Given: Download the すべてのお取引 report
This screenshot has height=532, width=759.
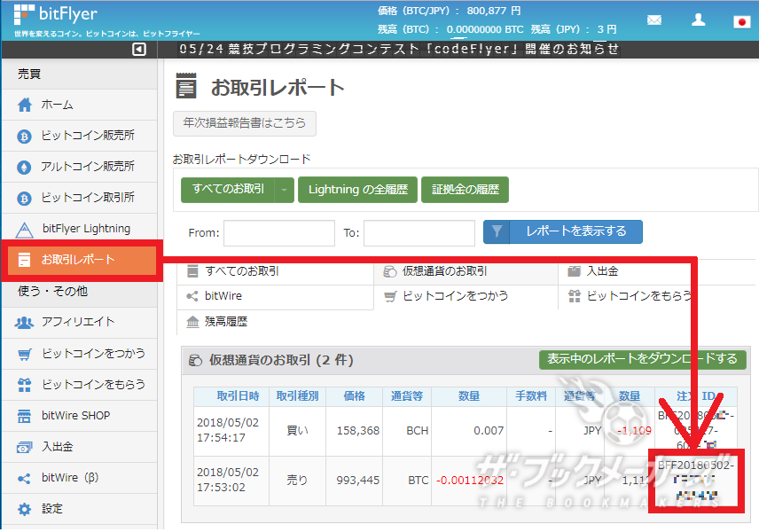Looking at the screenshot, I should click(228, 190).
